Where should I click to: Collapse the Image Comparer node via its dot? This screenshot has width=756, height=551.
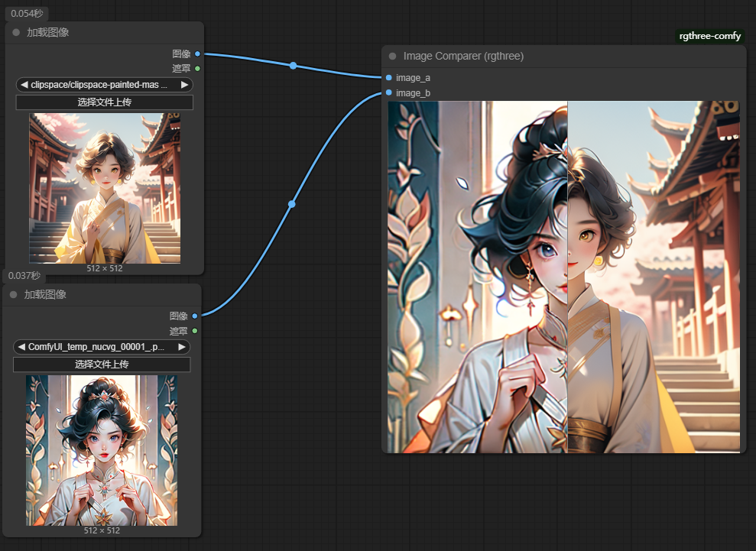(393, 56)
